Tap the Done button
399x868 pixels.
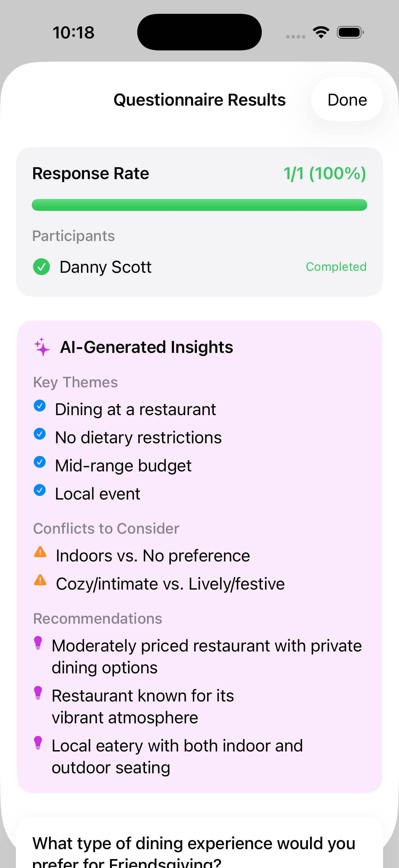click(347, 100)
